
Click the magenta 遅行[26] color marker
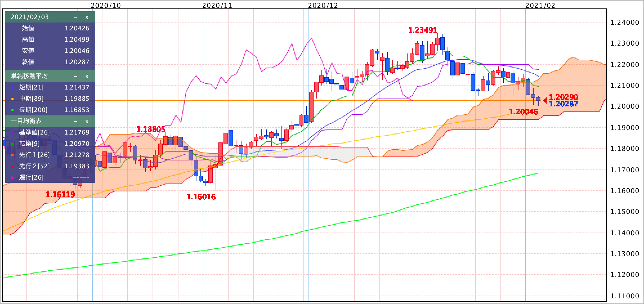(12, 178)
